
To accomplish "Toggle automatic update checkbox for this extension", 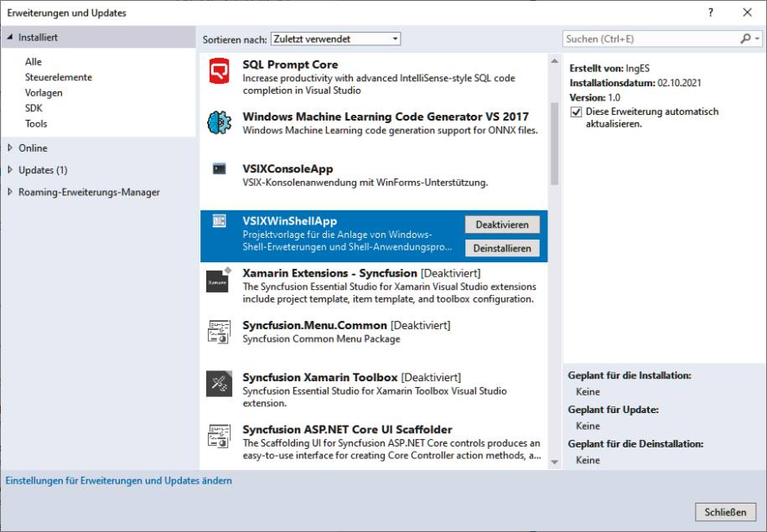I will 576,112.
